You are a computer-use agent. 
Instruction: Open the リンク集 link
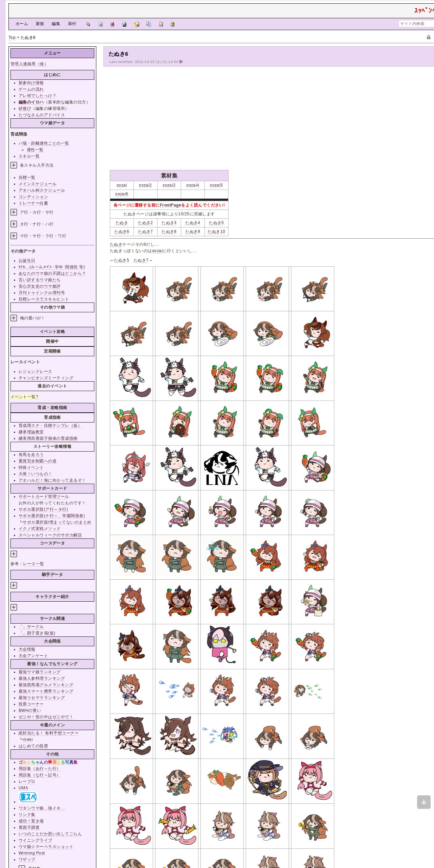click(27, 815)
